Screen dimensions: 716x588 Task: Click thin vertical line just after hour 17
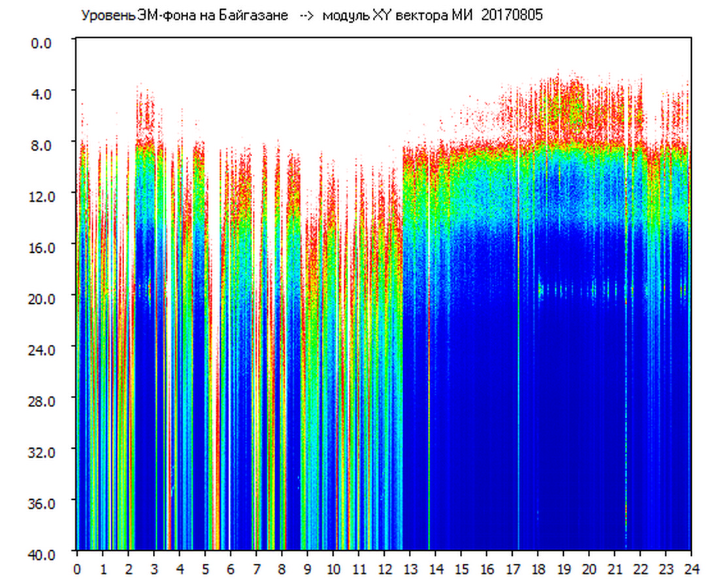(x=519, y=392)
